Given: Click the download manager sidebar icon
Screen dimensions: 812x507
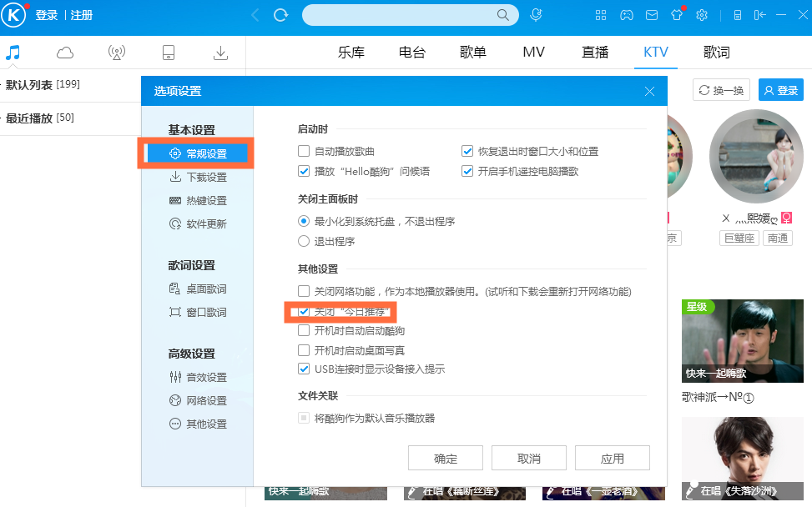Looking at the screenshot, I should [x=219, y=52].
